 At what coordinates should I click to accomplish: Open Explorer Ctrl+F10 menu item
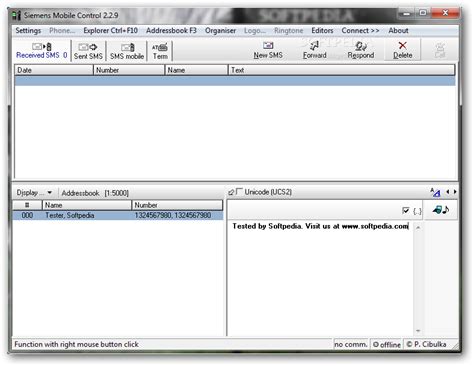coord(110,31)
